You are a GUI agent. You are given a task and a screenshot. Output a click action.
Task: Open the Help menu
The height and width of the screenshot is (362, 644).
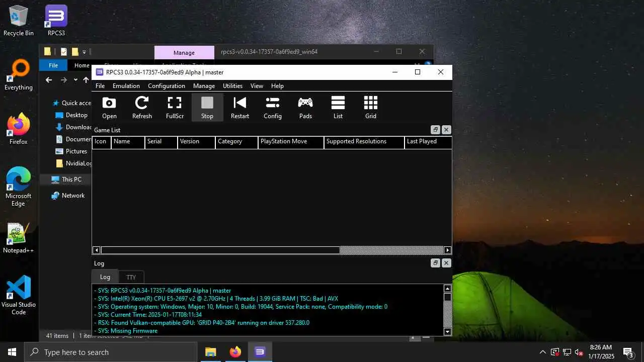point(277,86)
